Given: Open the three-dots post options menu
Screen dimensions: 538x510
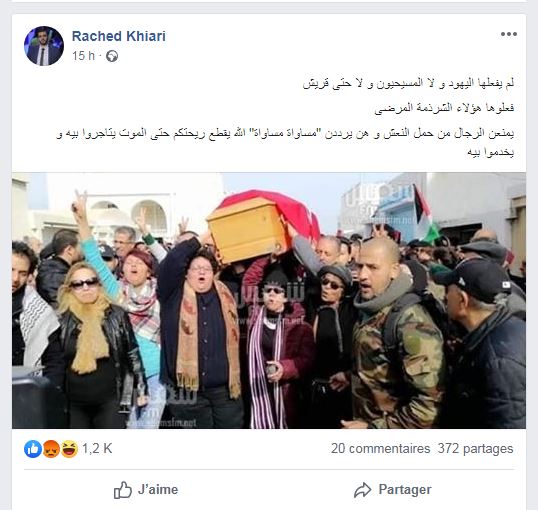Looking at the screenshot, I should click(508, 34).
